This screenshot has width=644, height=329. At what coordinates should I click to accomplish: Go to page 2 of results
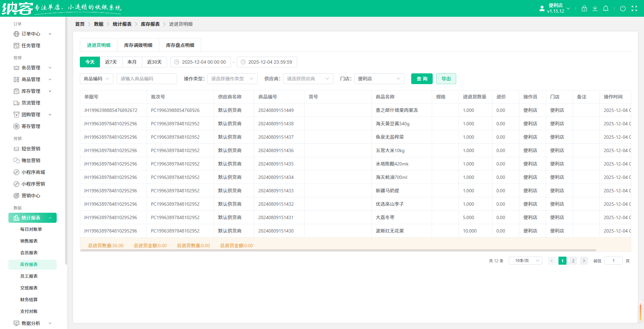pos(573,261)
